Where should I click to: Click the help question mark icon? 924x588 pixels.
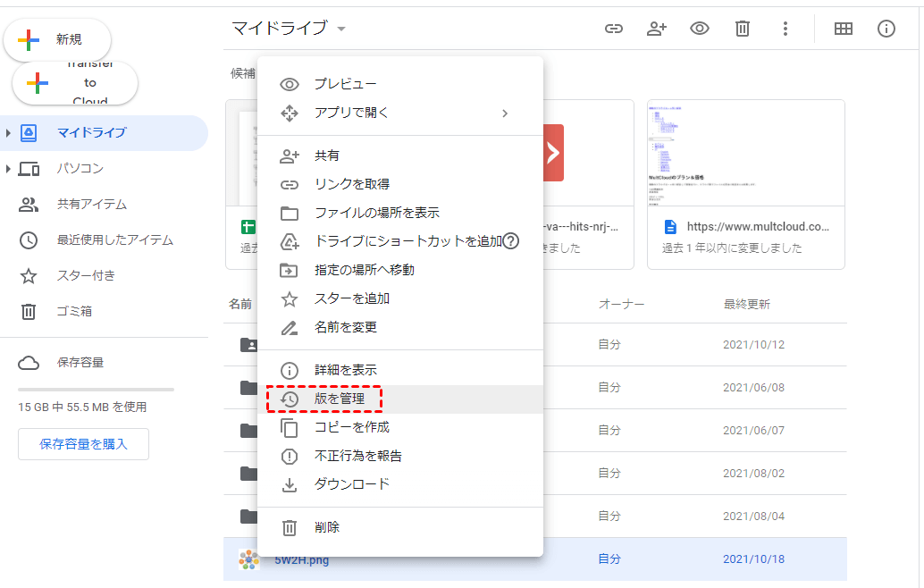click(511, 241)
